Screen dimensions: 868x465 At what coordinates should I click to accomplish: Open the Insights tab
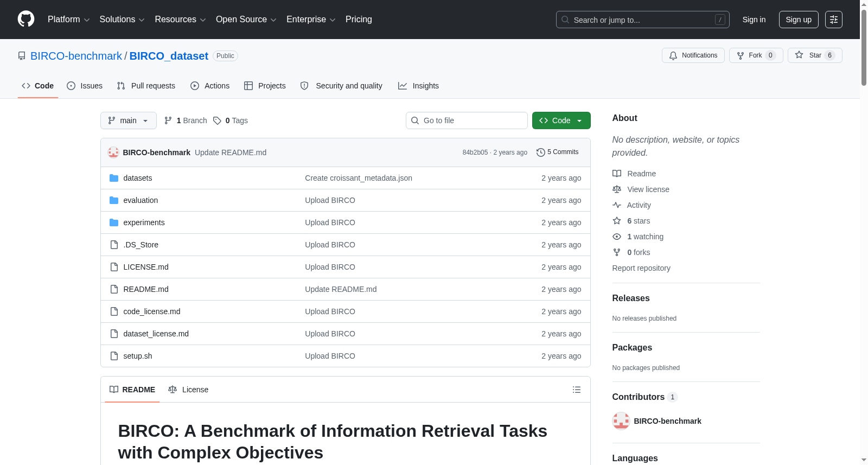coord(418,86)
